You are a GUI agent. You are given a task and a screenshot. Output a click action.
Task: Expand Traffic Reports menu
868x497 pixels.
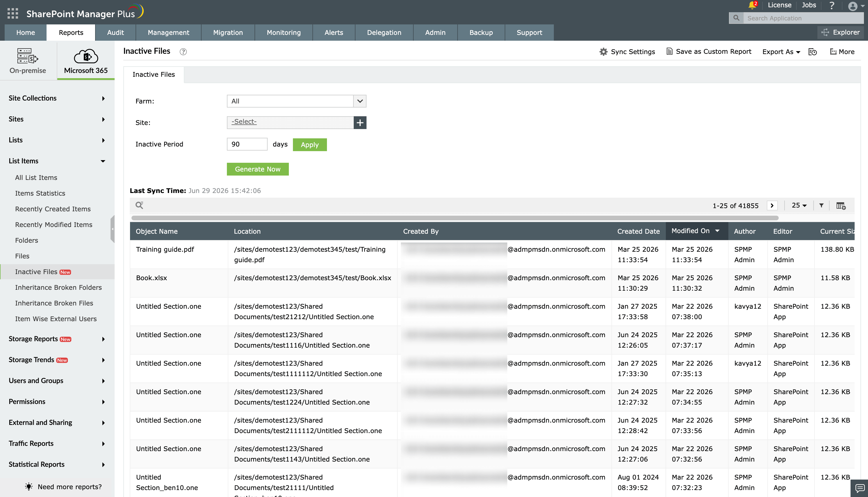coord(57,444)
